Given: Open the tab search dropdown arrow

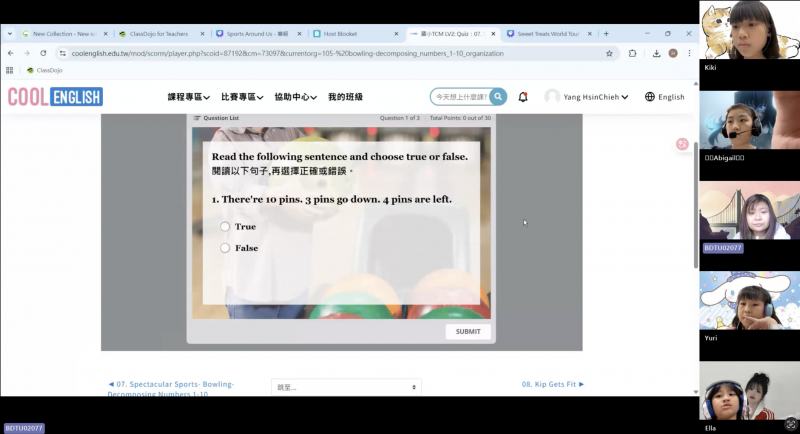Looking at the screenshot, I should [10, 34].
